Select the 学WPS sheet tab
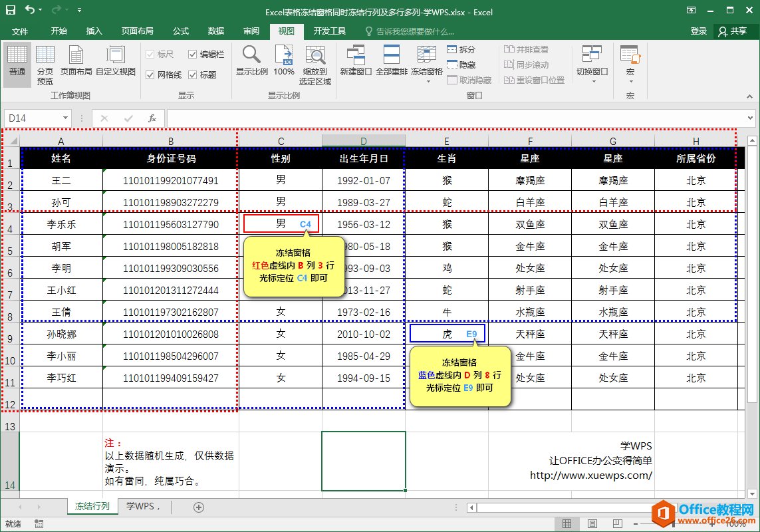 [143, 506]
